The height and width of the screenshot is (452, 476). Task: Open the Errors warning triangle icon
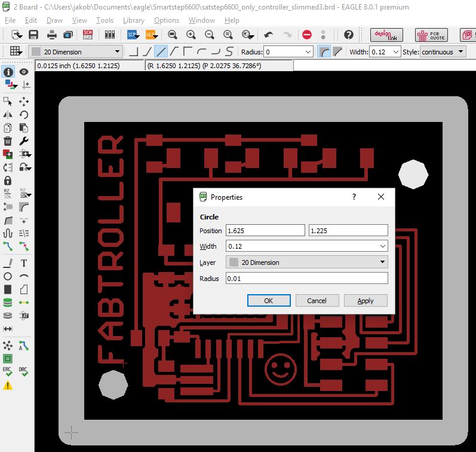point(8,386)
